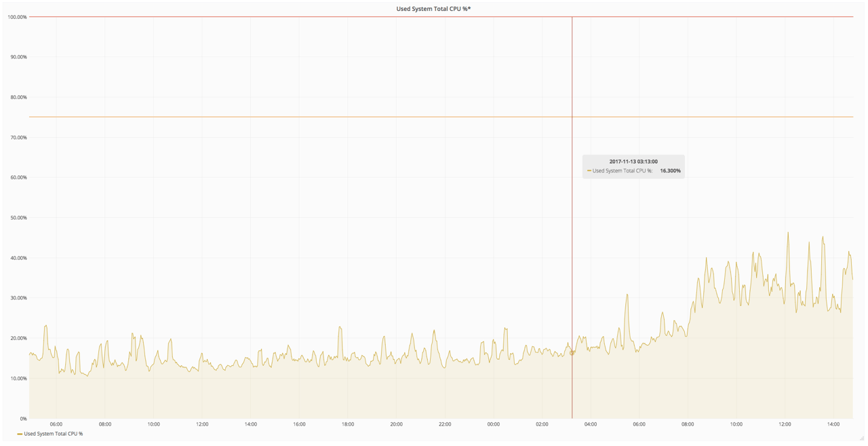868x446 pixels.
Task: Click the CPU usage line at its 03:13 point
Action: coord(572,352)
